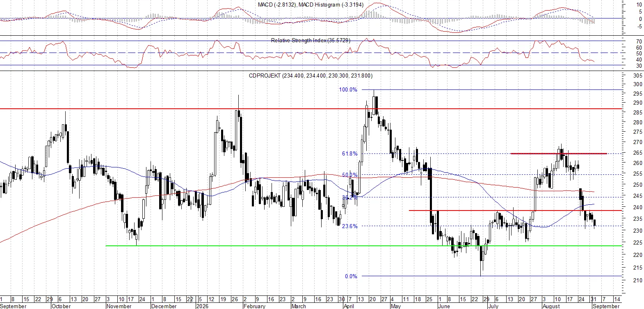Click the April month label

[349, 306]
